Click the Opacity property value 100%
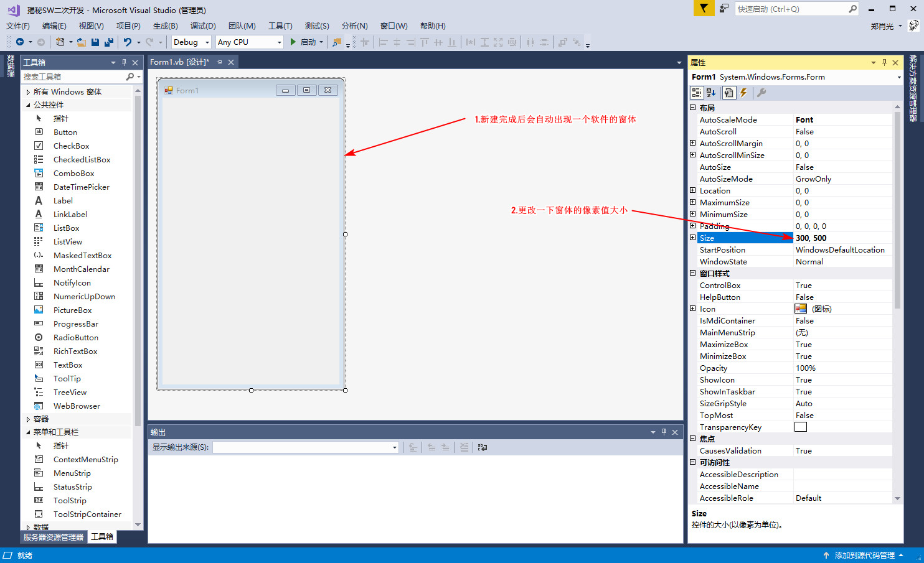The image size is (924, 563). coord(805,368)
